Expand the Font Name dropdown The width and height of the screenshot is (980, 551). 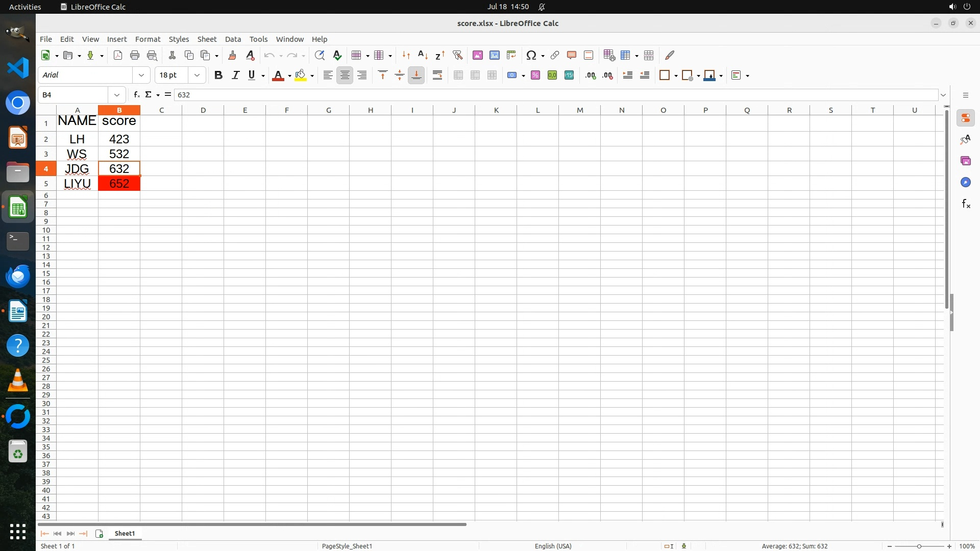tap(141, 75)
